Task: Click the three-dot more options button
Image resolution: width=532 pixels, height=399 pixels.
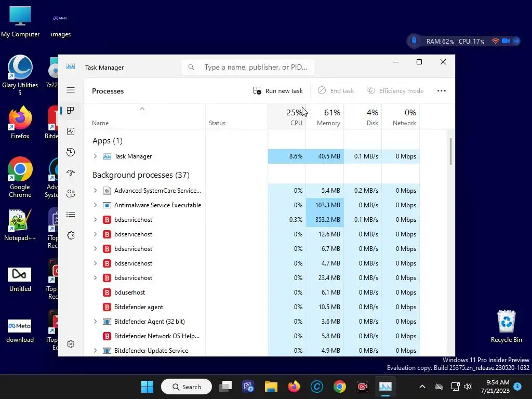Action: (442, 91)
